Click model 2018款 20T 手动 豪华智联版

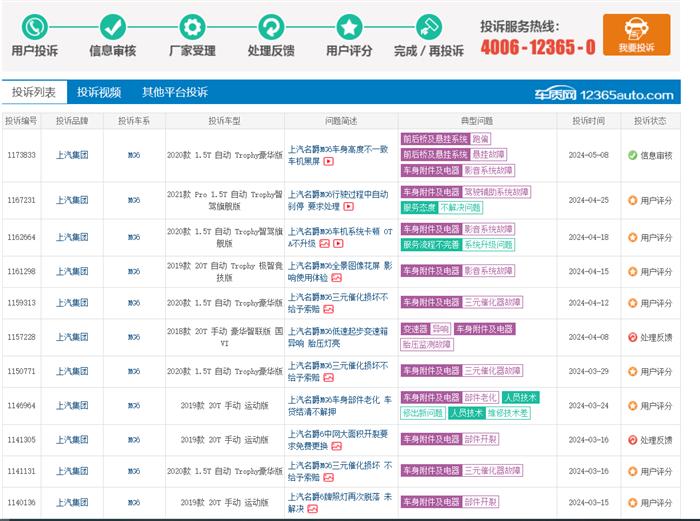[225, 337]
